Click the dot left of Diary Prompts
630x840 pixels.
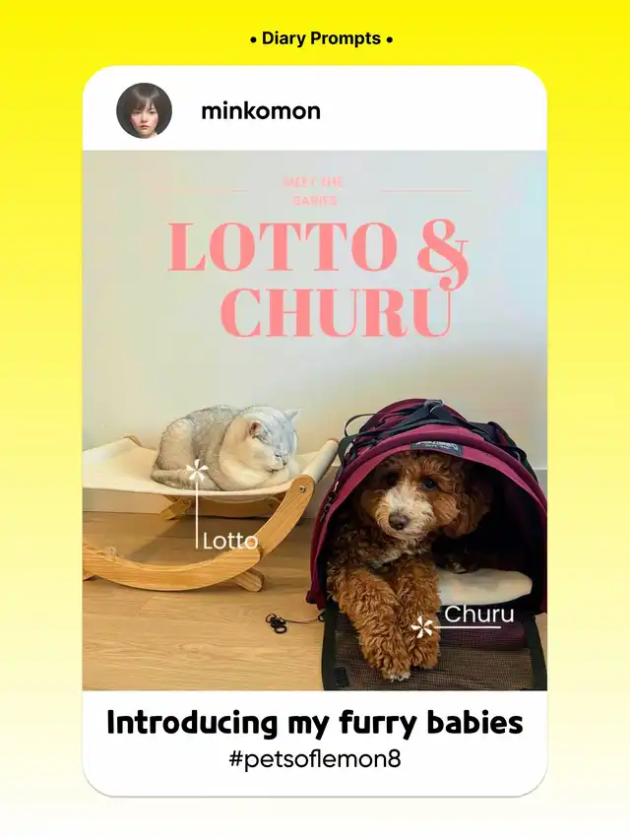click(253, 39)
